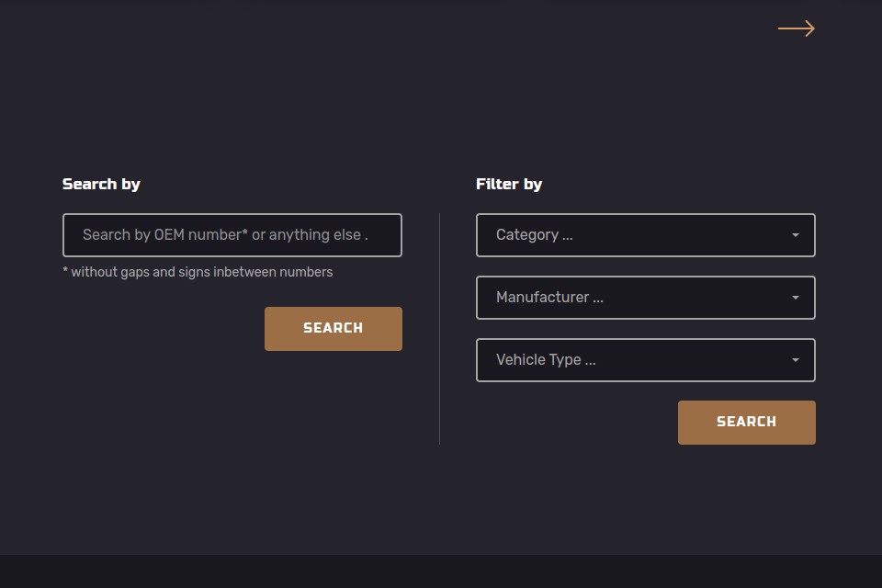The width and height of the screenshot is (882, 588).
Task: Click the "Vehicle Type ..." placeholder text
Action: (546, 360)
